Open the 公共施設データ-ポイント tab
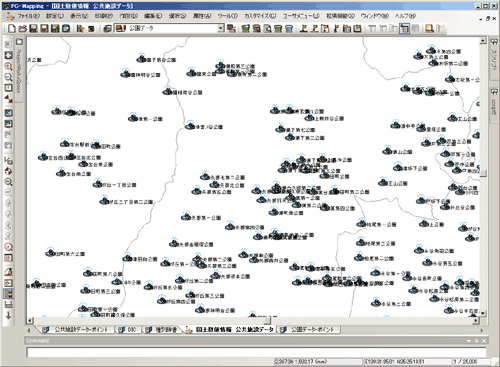Viewport: 500px width, 367px height. [x=77, y=329]
